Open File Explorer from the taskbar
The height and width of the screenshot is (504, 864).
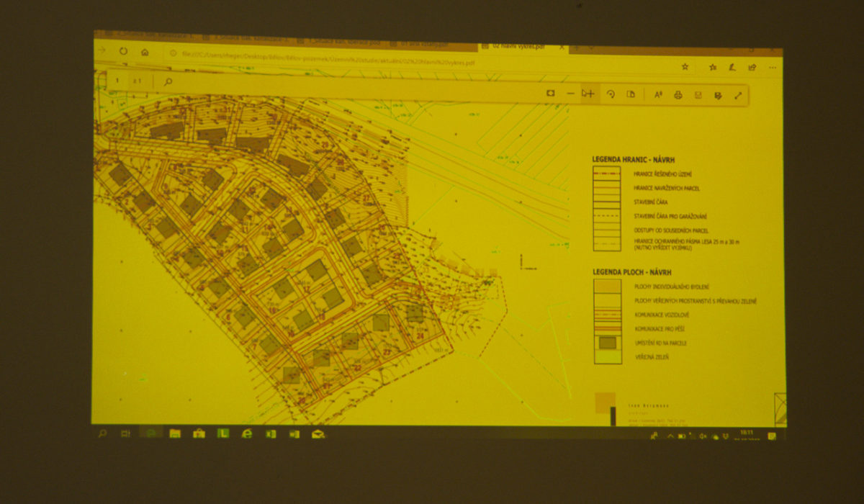[x=175, y=433]
